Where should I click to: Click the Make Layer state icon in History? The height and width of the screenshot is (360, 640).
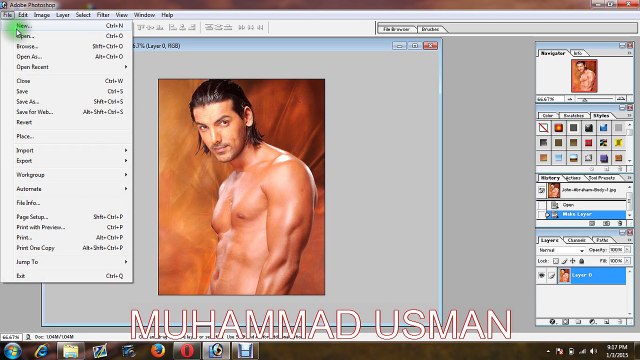click(x=555, y=214)
